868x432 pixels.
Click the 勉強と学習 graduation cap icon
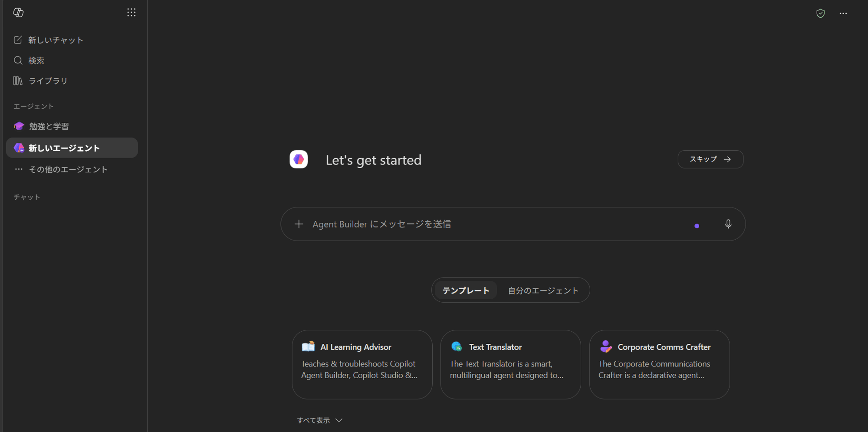click(19, 126)
